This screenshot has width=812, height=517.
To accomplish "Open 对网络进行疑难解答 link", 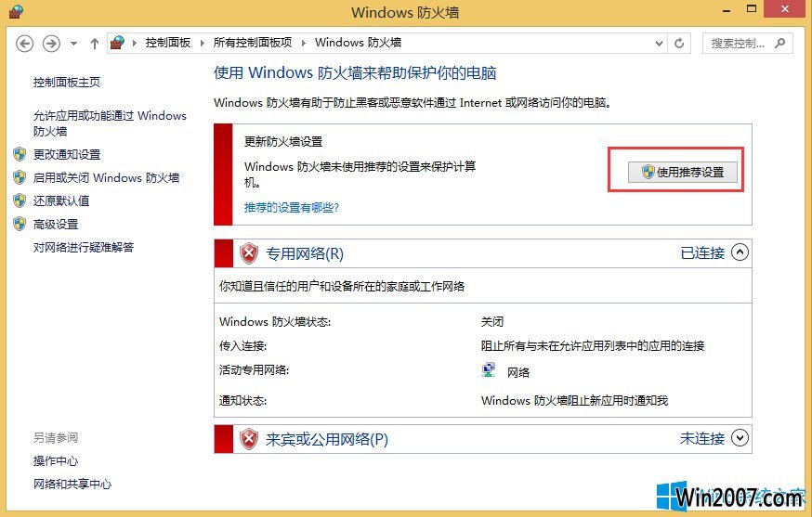I will point(84,248).
